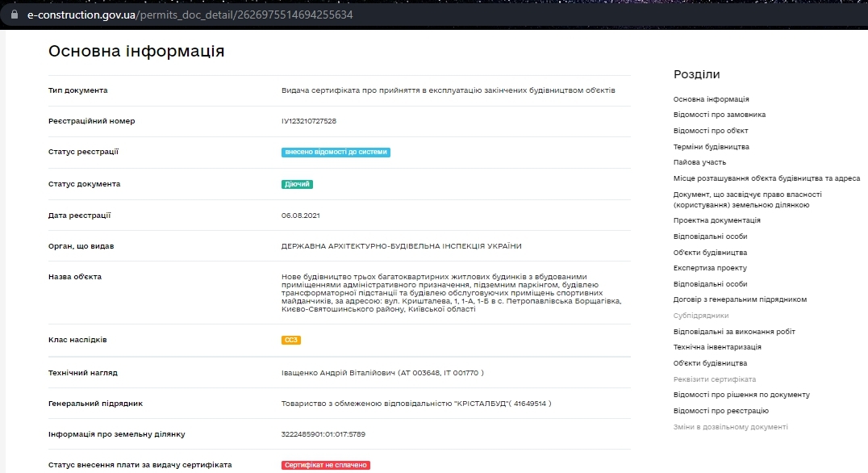Navigate to 'Пайова участь' section

(x=699, y=162)
